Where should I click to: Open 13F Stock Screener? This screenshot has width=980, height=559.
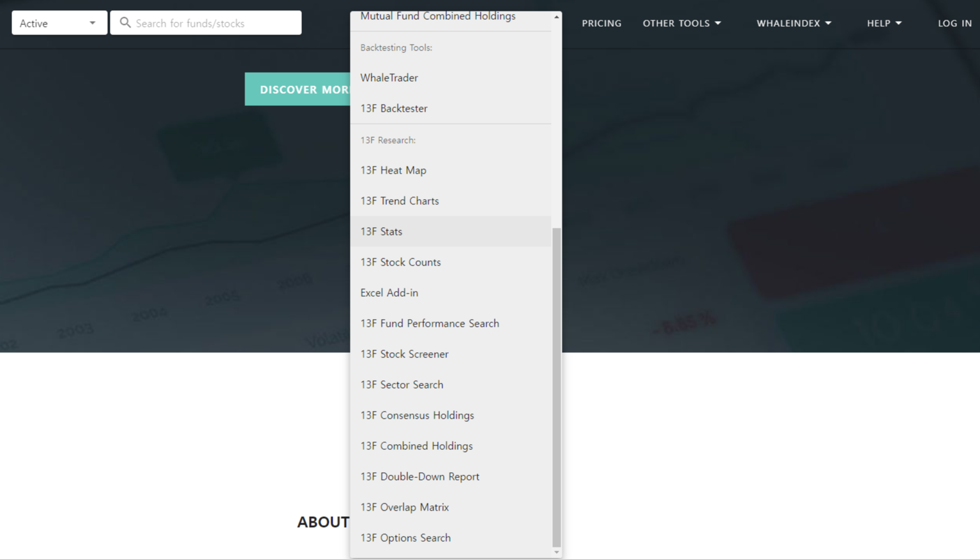point(451,354)
